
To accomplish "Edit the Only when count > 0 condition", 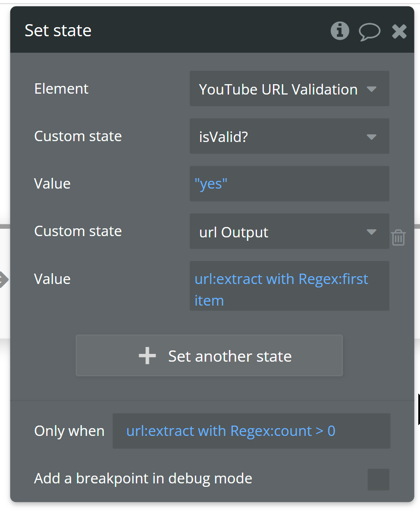I will point(251,431).
